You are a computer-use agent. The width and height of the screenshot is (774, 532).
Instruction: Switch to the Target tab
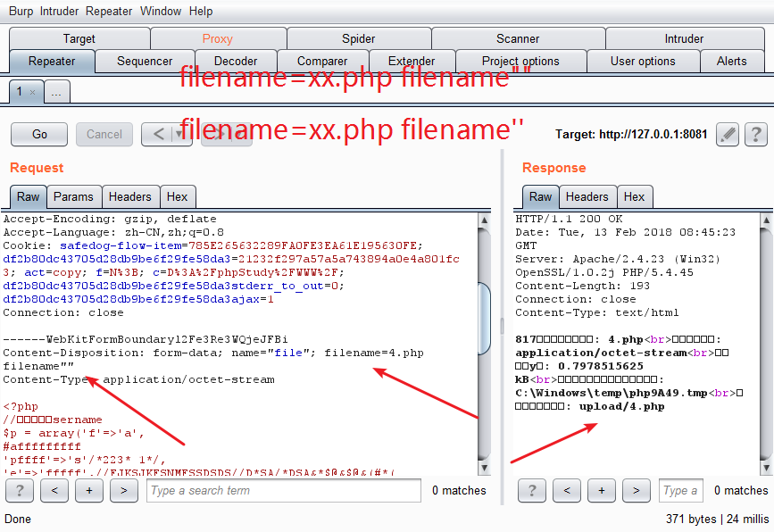(x=79, y=38)
